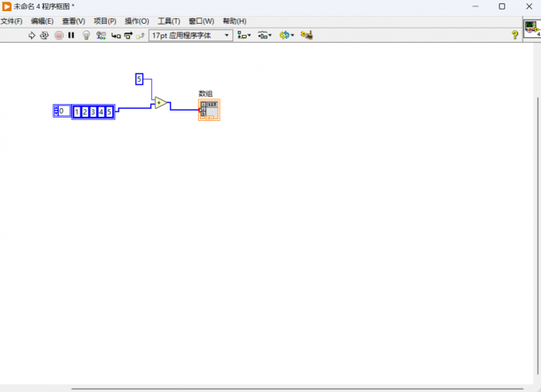Toggle the Highlight Execution lightbulb

(x=86, y=35)
